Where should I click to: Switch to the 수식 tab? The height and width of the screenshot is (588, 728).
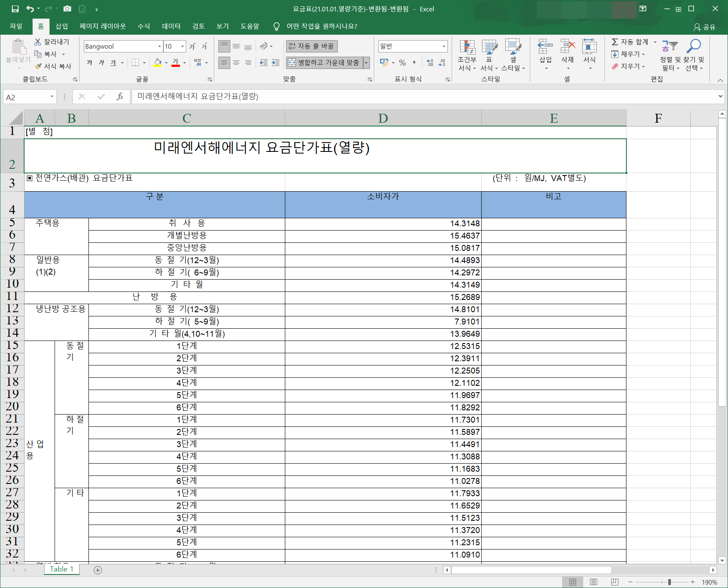point(144,26)
